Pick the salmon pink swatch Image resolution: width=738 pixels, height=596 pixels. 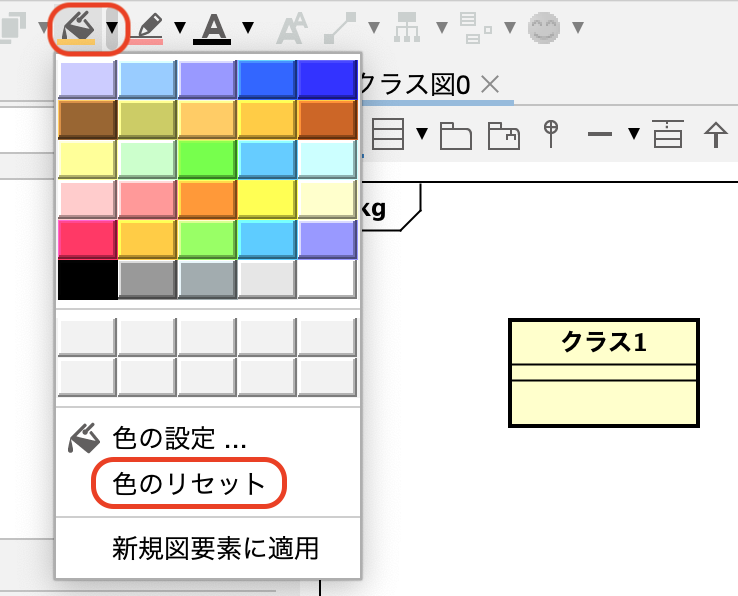click(x=147, y=199)
